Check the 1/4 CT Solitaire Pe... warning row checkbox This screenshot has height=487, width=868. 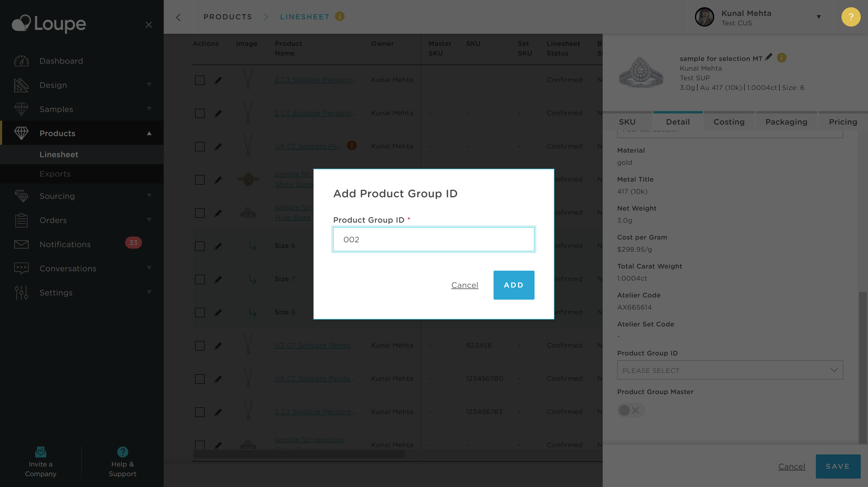tap(200, 147)
